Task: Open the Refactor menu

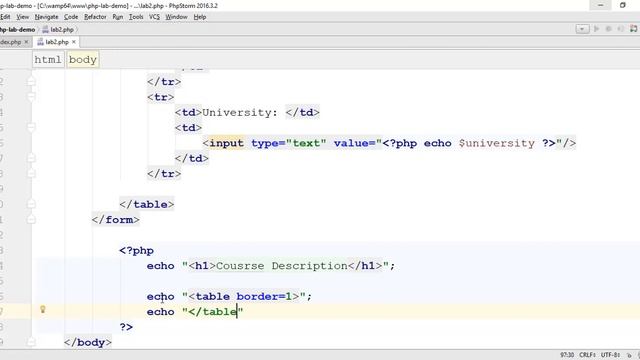Action: (x=95, y=17)
